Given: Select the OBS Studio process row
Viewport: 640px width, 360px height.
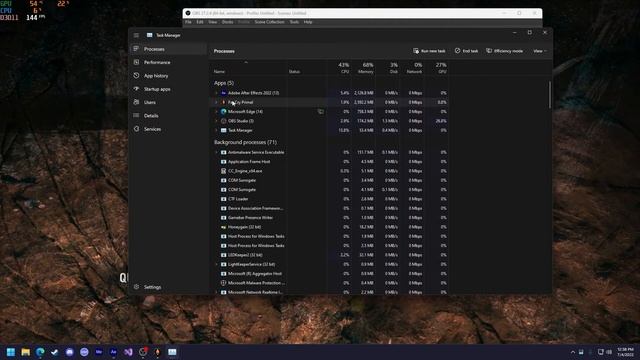Looking at the screenshot, I should click(330, 121).
